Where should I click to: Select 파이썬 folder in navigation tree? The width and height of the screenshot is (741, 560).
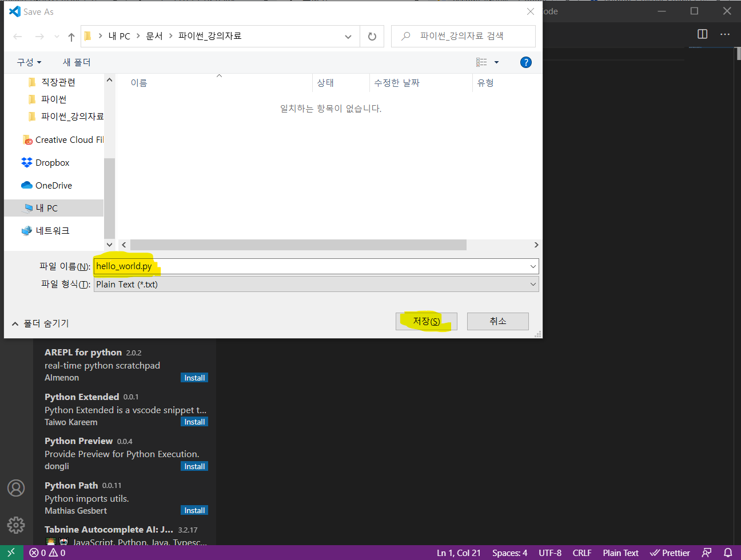(54, 99)
